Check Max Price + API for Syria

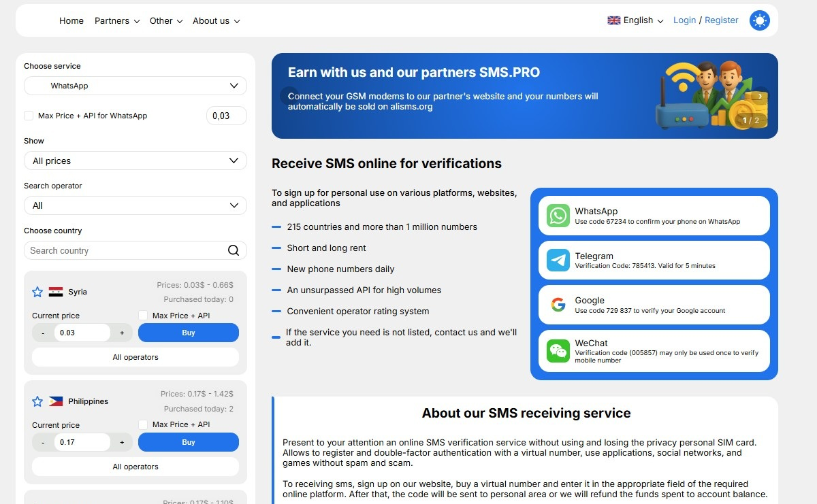point(143,316)
